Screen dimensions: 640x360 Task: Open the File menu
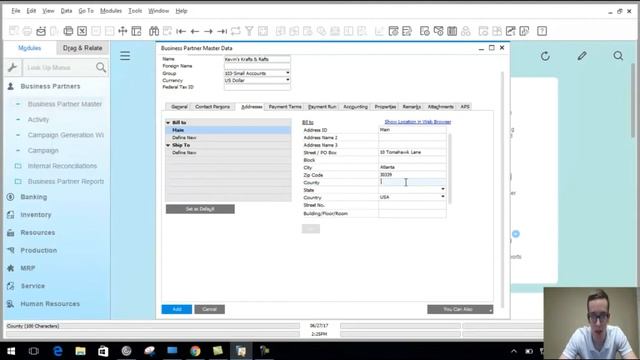(16, 11)
